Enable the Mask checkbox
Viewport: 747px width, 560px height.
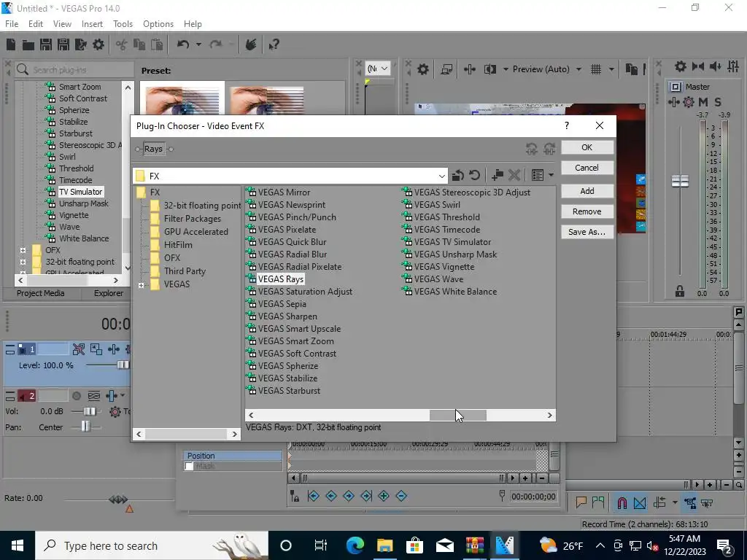[189, 466]
